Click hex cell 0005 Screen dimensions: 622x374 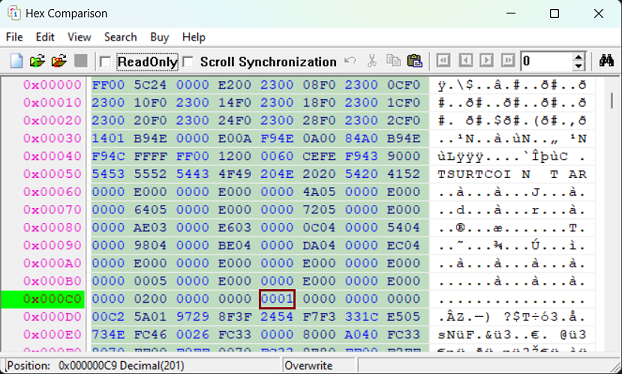click(x=150, y=281)
